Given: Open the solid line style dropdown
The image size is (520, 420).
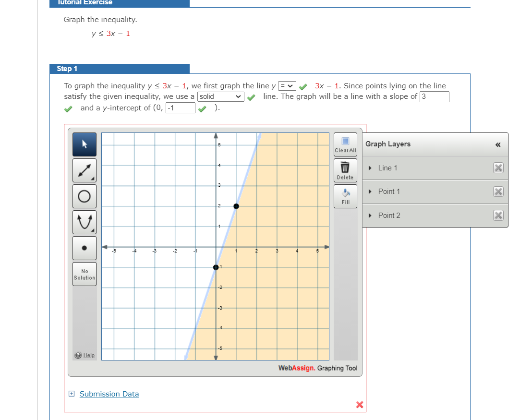Looking at the screenshot, I should pyautogui.click(x=220, y=96).
